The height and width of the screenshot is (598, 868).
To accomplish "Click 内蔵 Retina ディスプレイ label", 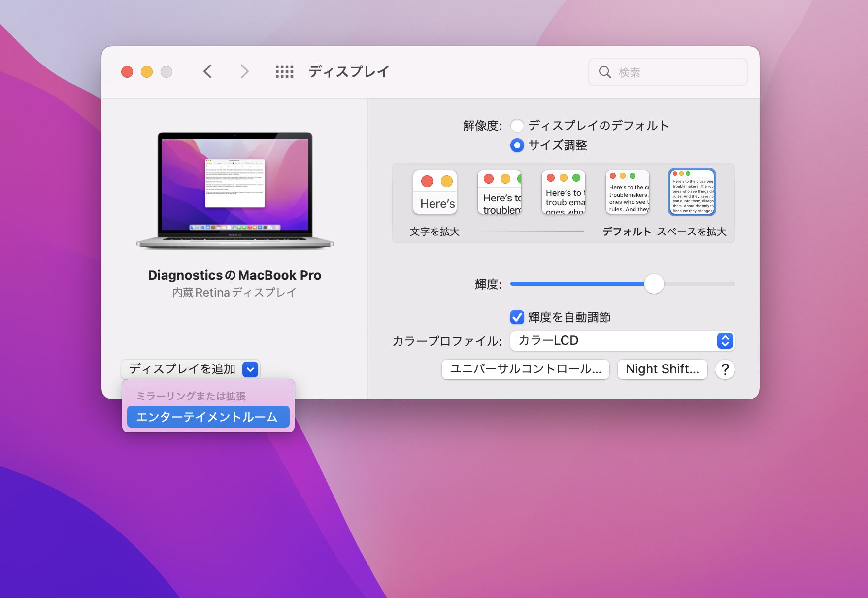I will [x=234, y=293].
